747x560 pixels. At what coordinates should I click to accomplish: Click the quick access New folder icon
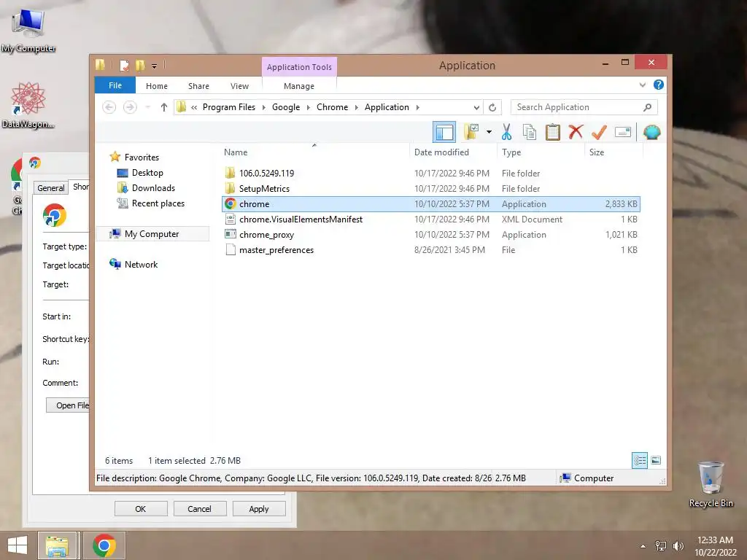pos(140,65)
